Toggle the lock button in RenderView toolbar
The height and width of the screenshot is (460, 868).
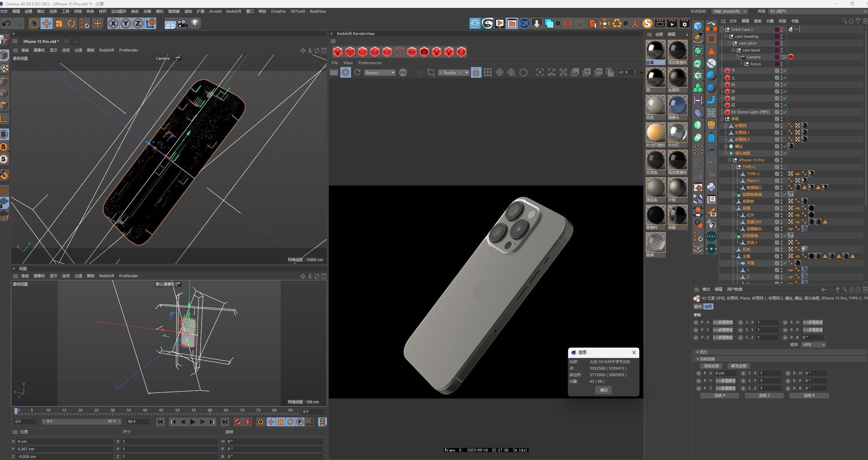pyautogui.click(x=476, y=72)
